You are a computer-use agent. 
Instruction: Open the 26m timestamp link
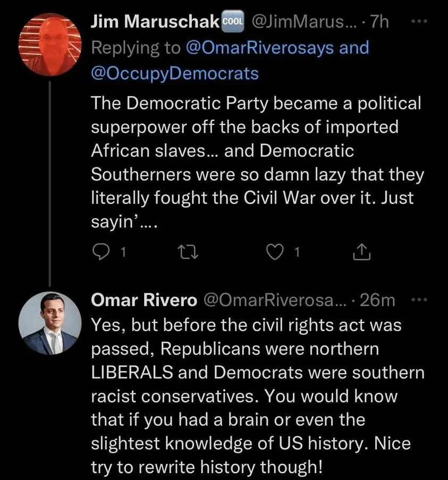377,300
